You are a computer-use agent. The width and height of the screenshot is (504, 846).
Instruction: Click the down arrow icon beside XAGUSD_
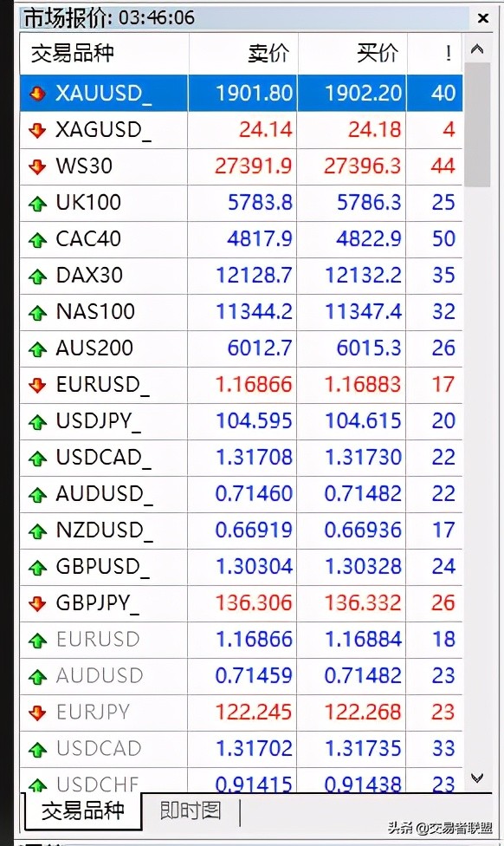[x=37, y=131]
